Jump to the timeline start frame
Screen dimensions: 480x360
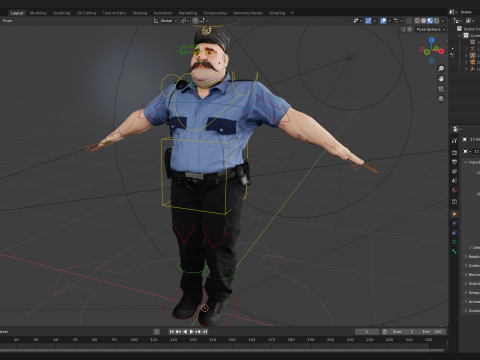click(x=172, y=331)
